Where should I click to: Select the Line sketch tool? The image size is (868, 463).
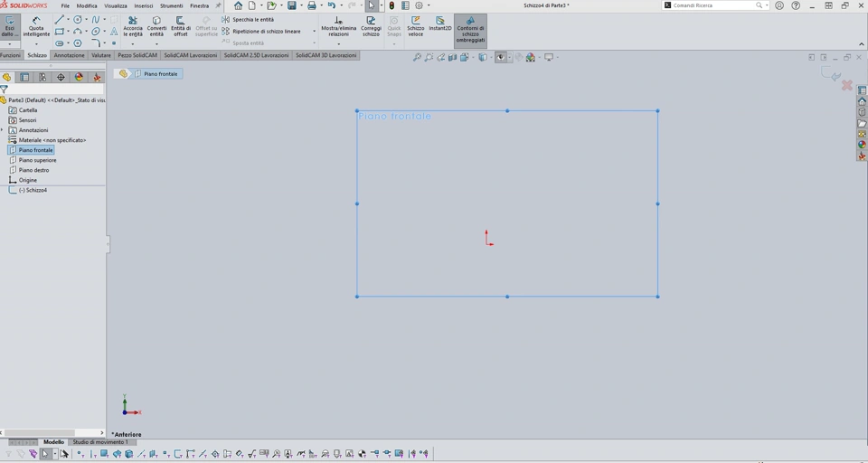(x=60, y=19)
